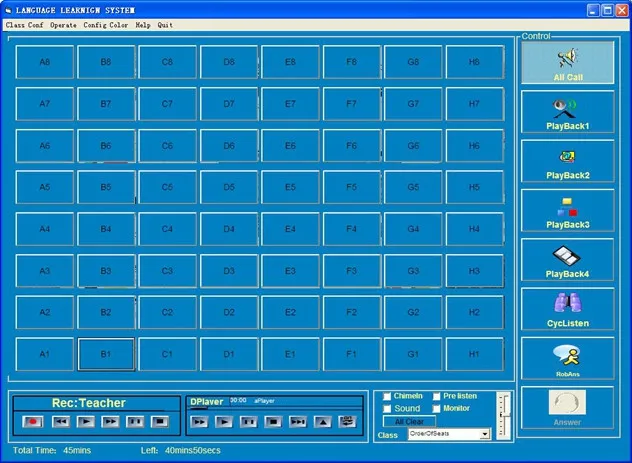Screen dimensions: 632x463
Task: Select student seat H8 in the grid
Action: pyautogui.click(x=474, y=62)
